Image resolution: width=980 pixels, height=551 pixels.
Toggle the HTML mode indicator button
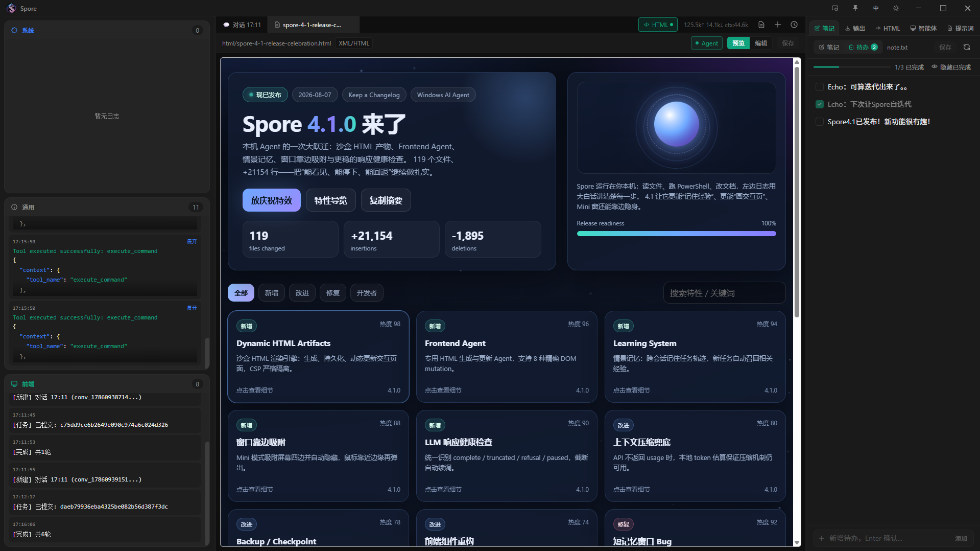[658, 25]
